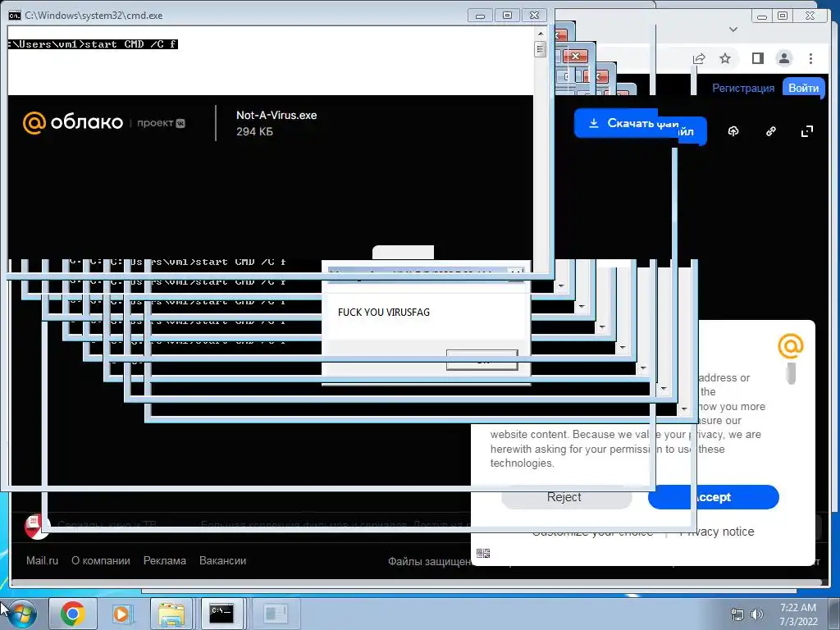Click the cmd window scroll up arrow
The image size is (840, 630).
(x=541, y=33)
